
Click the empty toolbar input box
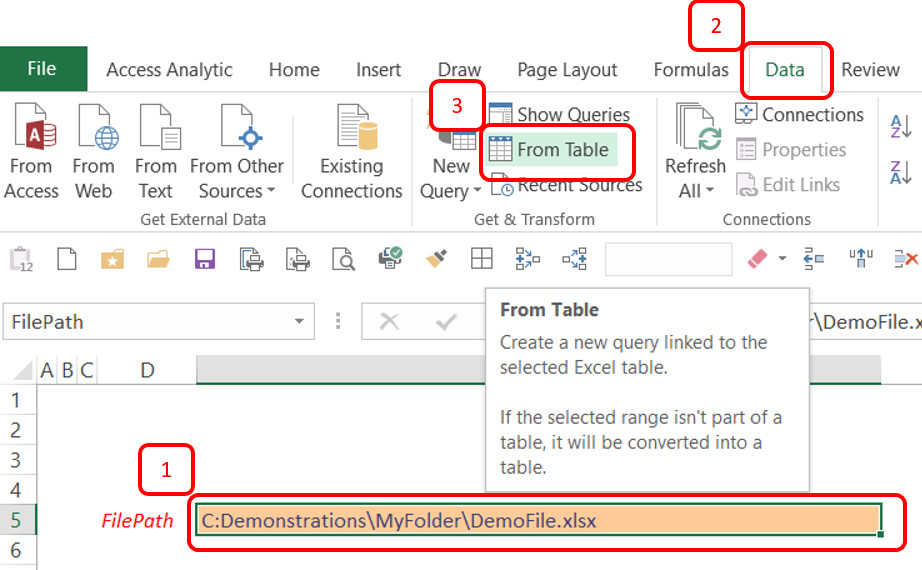point(669,259)
